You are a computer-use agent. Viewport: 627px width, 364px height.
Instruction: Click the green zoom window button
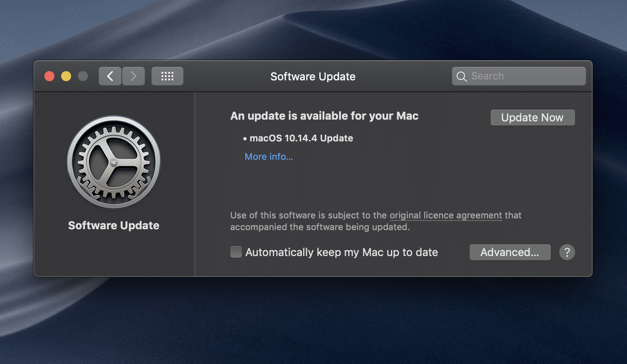[82, 76]
